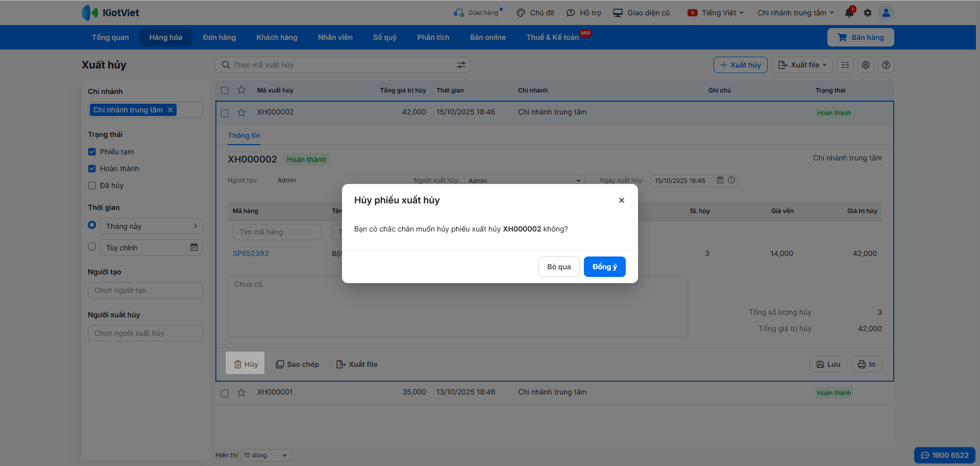Screen dimensions: 980x466
Task: Create new with + Xuất hủy button
Action: click(740, 65)
